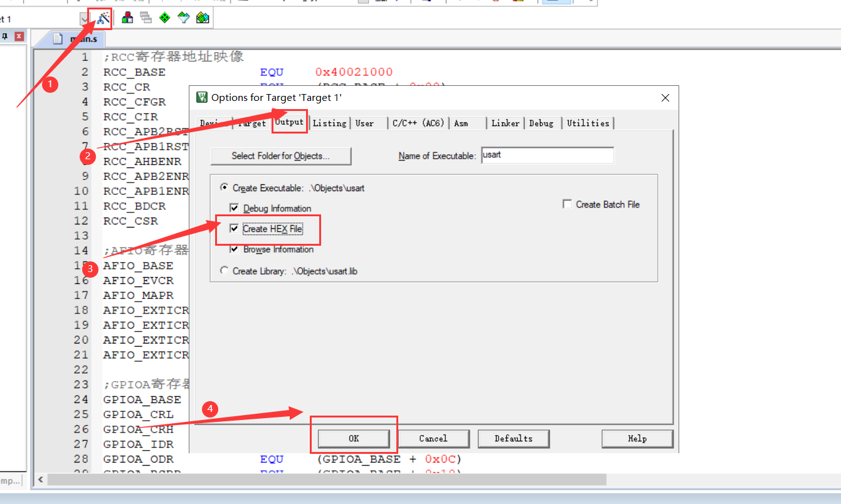Click RCC_BDCR on line 11
This screenshot has height=504, width=841.
(x=134, y=206)
